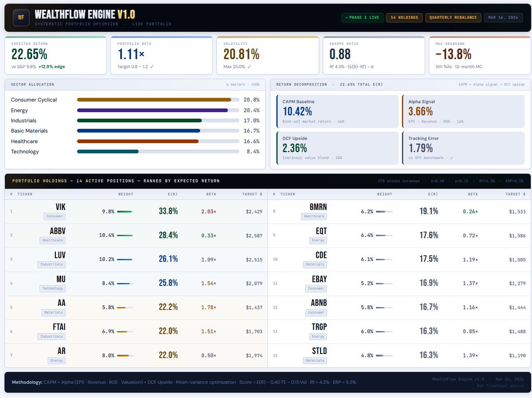The width and height of the screenshot is (532, 398).
Task: Click the Consumer tag under VIK
Action: pyautogui.click(x=55, y=217)
